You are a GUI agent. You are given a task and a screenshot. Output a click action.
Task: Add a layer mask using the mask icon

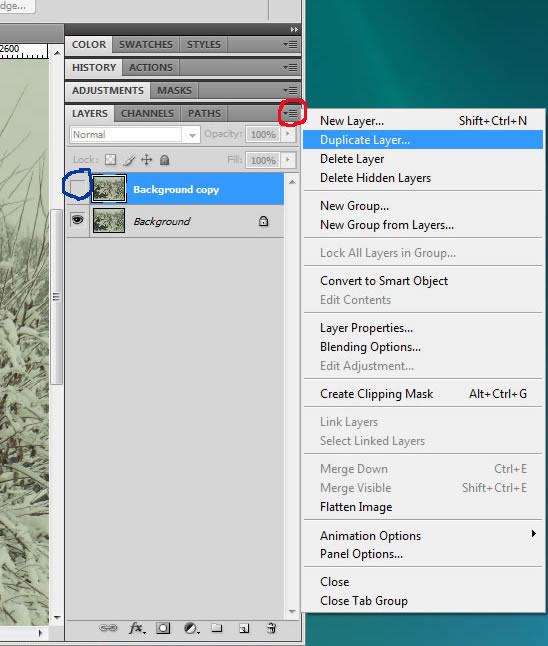point(163,628)
